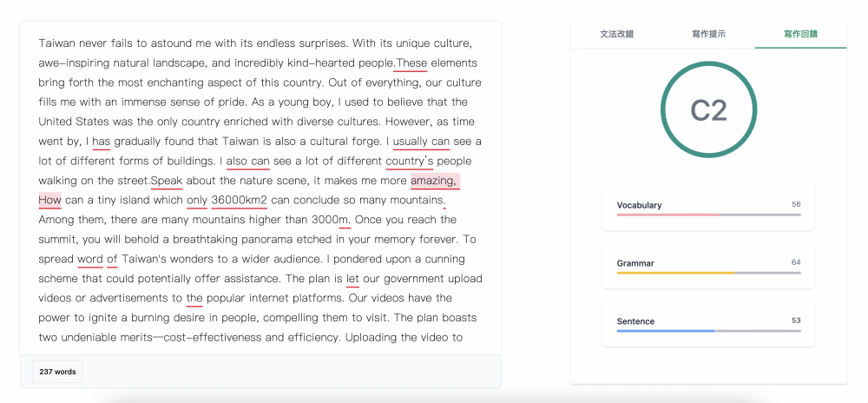This screenshot has height=403, width=868.
Task: Open the Sentence score card
Action: (x=708, y=324)
